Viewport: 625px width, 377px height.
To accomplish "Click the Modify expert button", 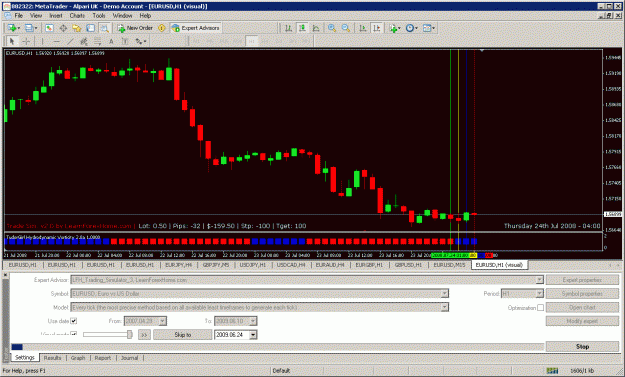I will 582,321.
